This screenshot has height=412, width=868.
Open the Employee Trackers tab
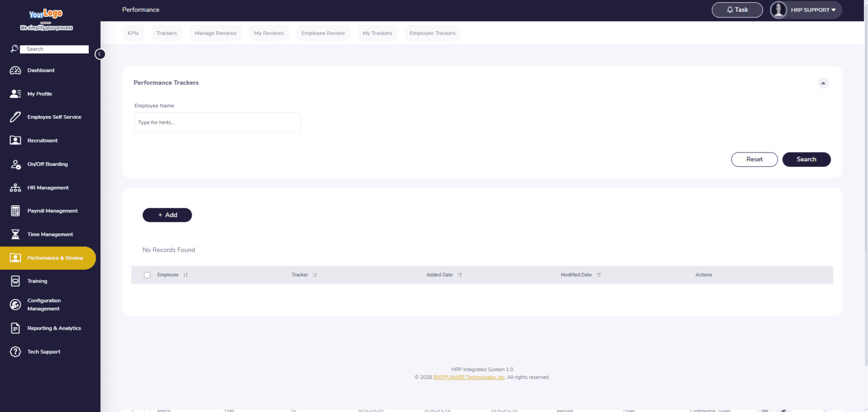click(x=432, y=33)
